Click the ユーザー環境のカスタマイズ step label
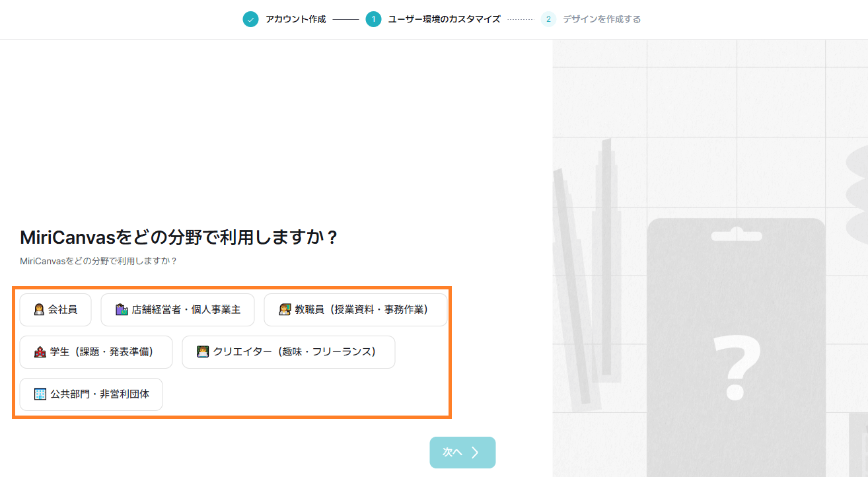Screen dimensions: 868x477 445,19
